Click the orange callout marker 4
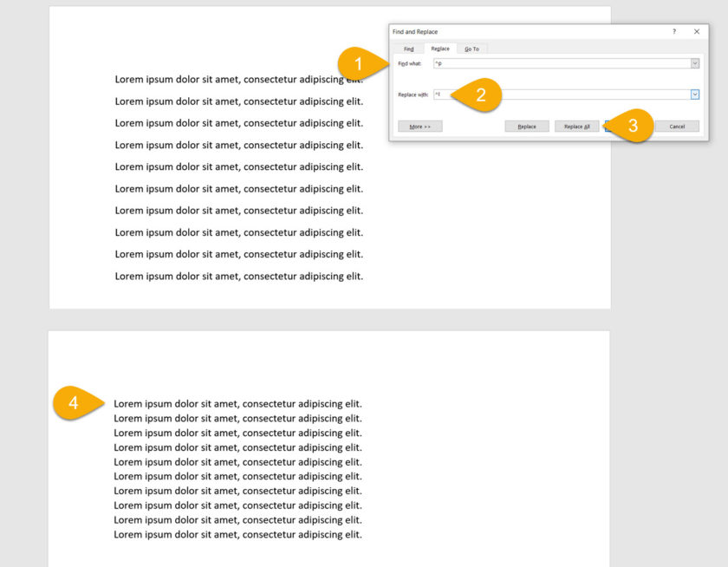The image size is (728, 567). 74,402
